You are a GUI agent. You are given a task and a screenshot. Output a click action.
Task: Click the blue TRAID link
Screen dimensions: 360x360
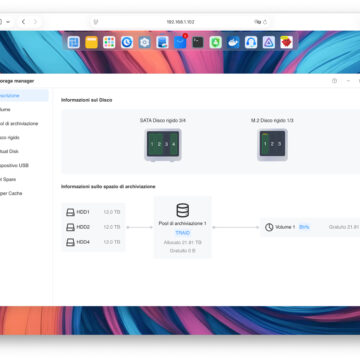[x=183, y=233]
